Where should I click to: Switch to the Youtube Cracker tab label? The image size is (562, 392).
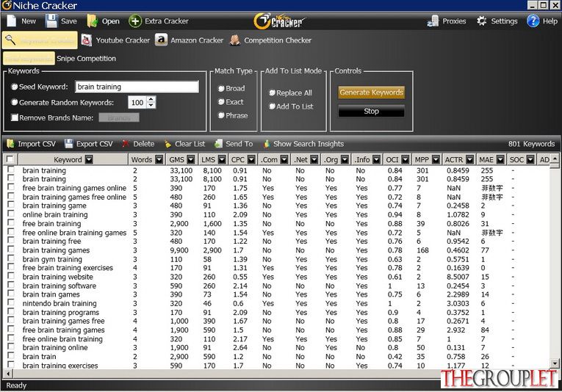point(123,40)
